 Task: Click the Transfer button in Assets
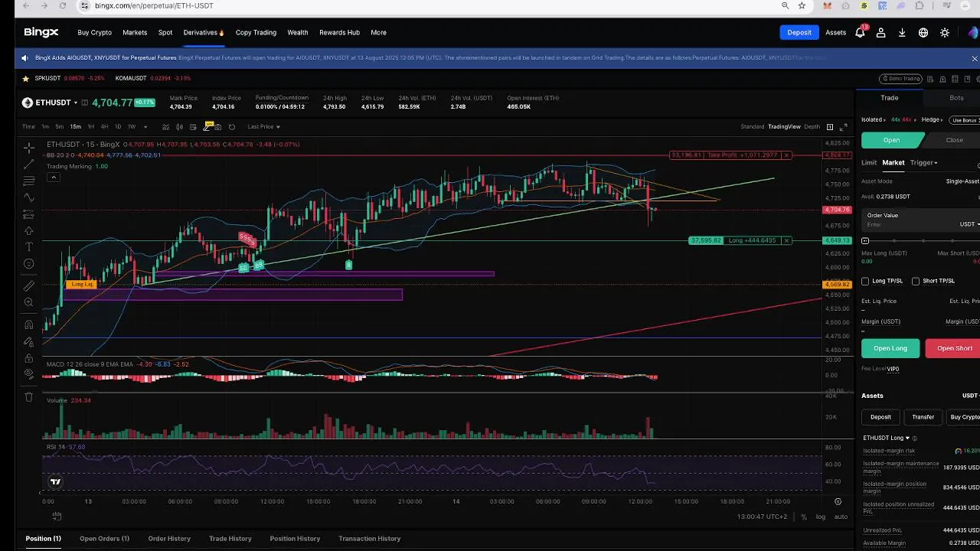pos(923,417)
